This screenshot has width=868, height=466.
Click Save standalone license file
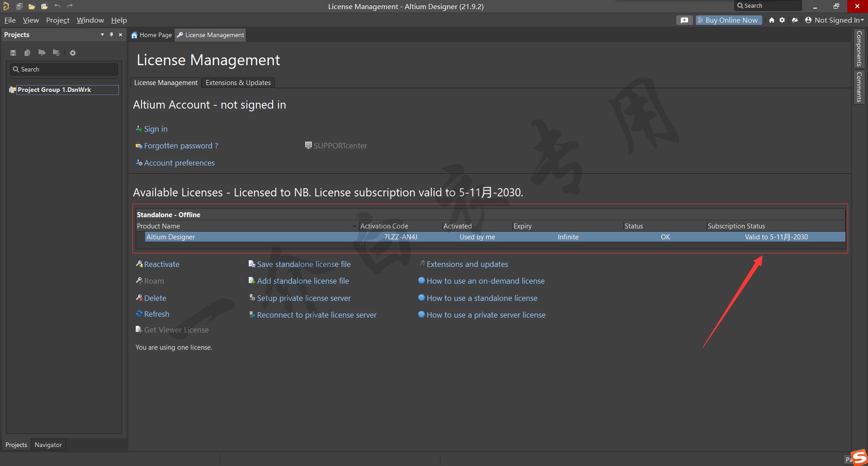304,264
